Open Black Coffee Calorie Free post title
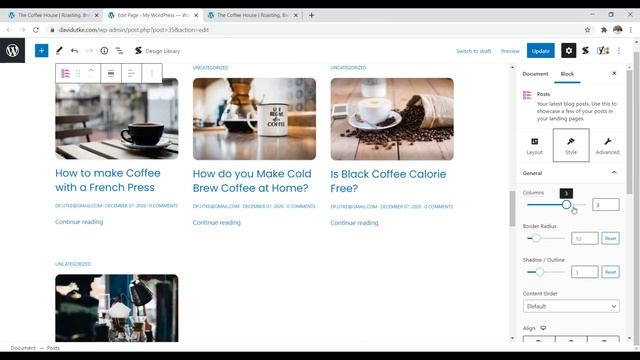The image size is (640, 360). point(388,181)
